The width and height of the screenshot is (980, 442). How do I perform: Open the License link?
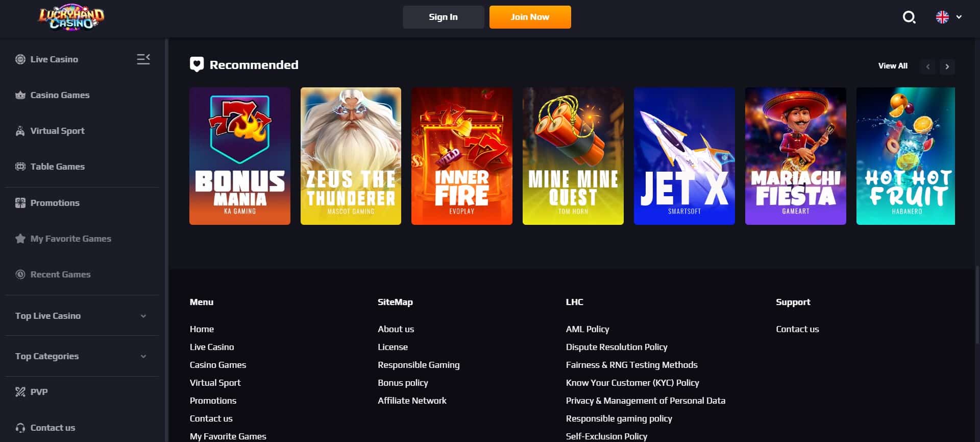tap(393, 347)
